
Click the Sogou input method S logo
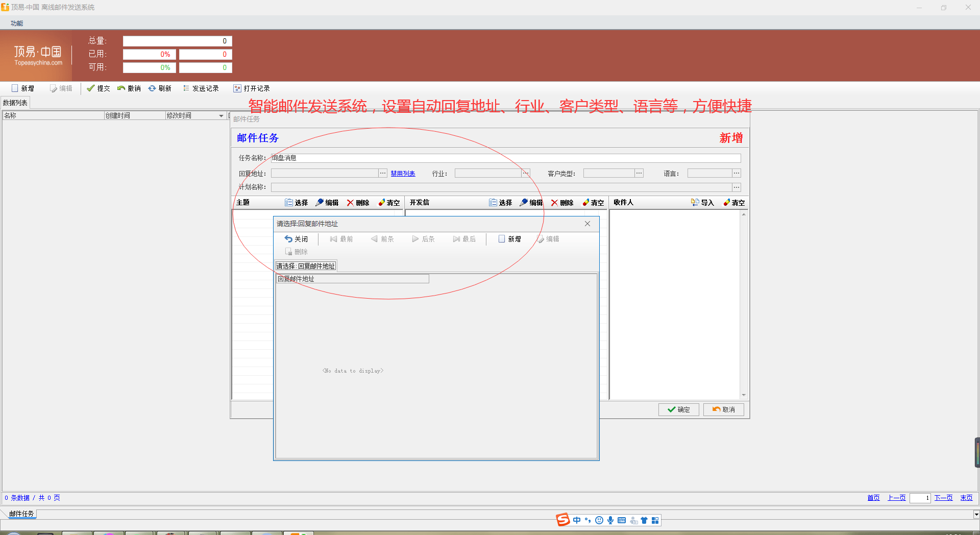[562, 520]
